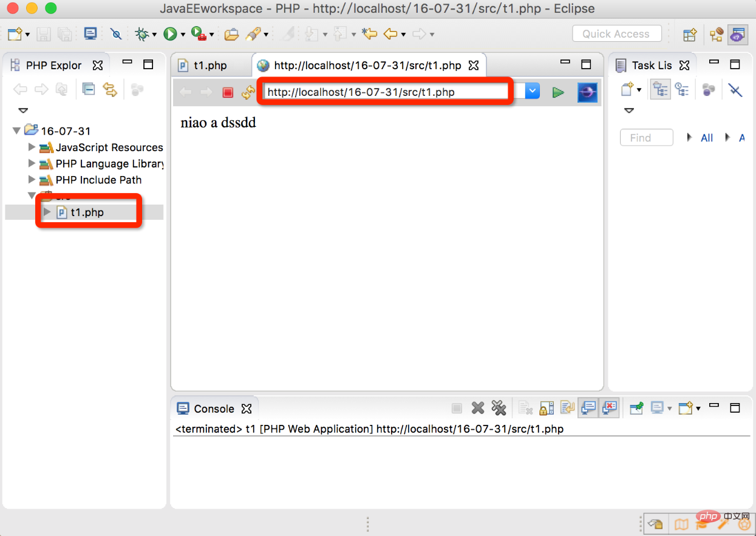The height and width of the screenshot is (536, 756).
Task: Toggle Scroll Lock in Console
Action: coord(547,408)
